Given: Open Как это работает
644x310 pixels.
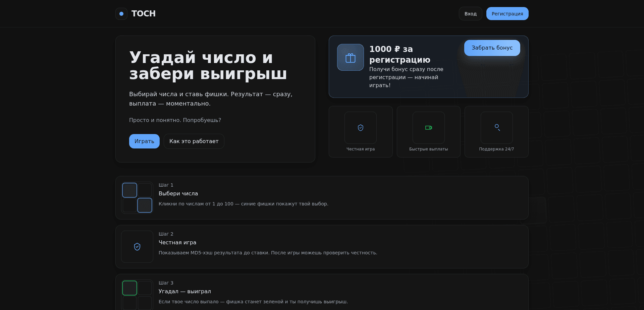Looking at the screenshot, I should tap(194, 141).
